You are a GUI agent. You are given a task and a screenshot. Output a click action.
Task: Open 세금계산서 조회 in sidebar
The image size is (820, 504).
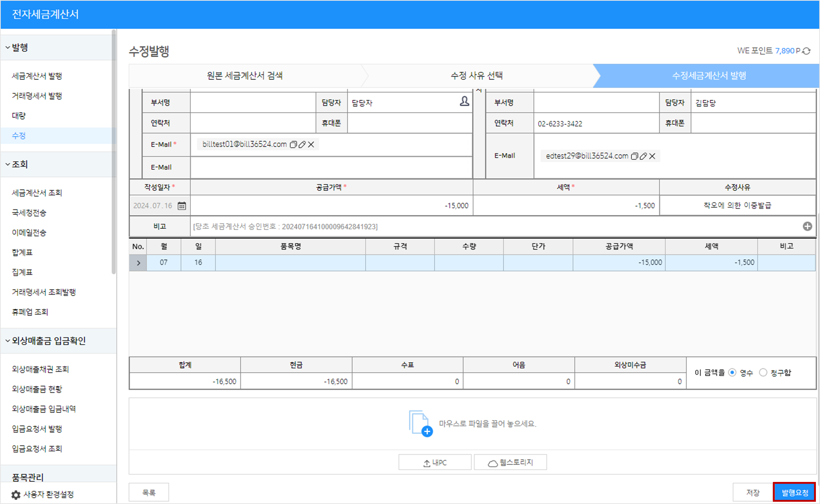click(x=37, y=193)
